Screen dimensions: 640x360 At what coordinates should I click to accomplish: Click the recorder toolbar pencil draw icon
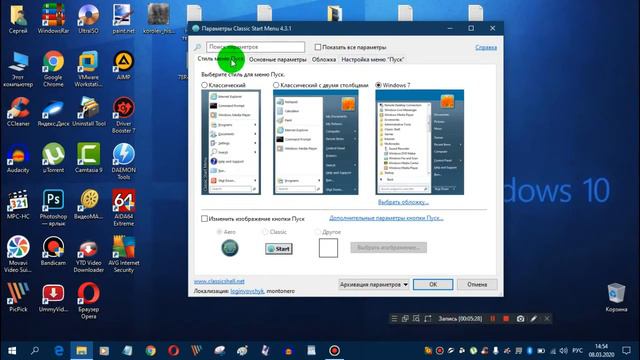pyautogui.click(x=533, y=319)
